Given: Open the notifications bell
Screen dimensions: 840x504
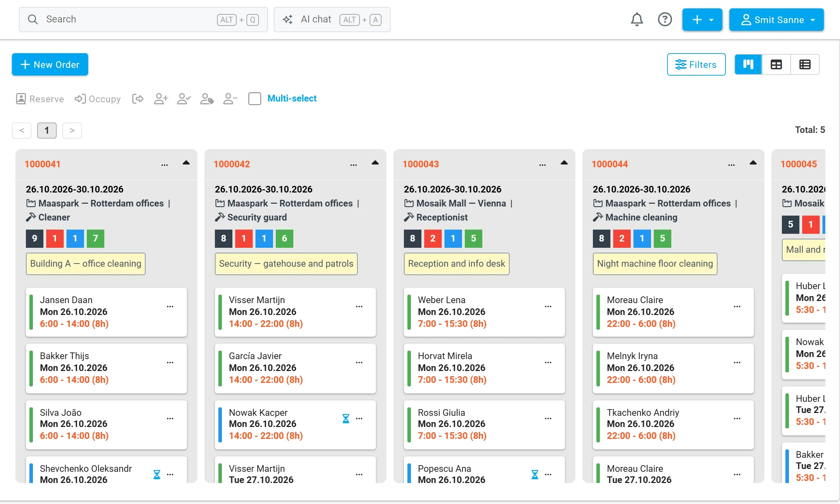Looking at the screenshot, I should [637, 20].
